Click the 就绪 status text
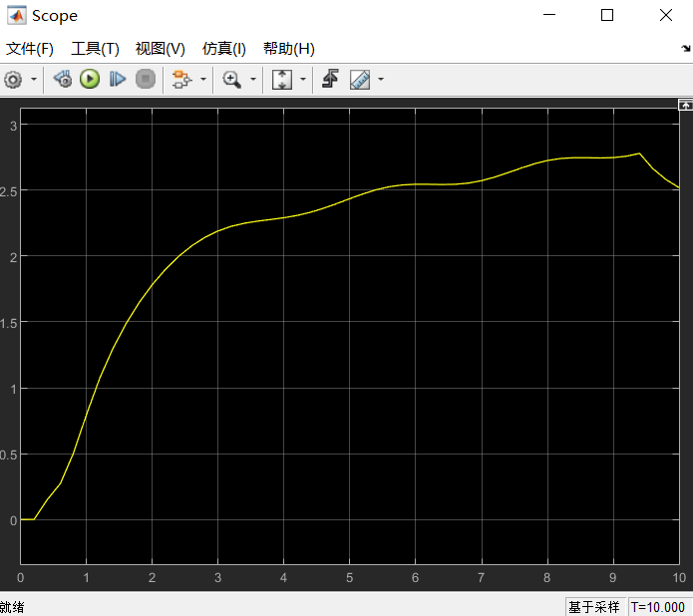 click(12, 608)
